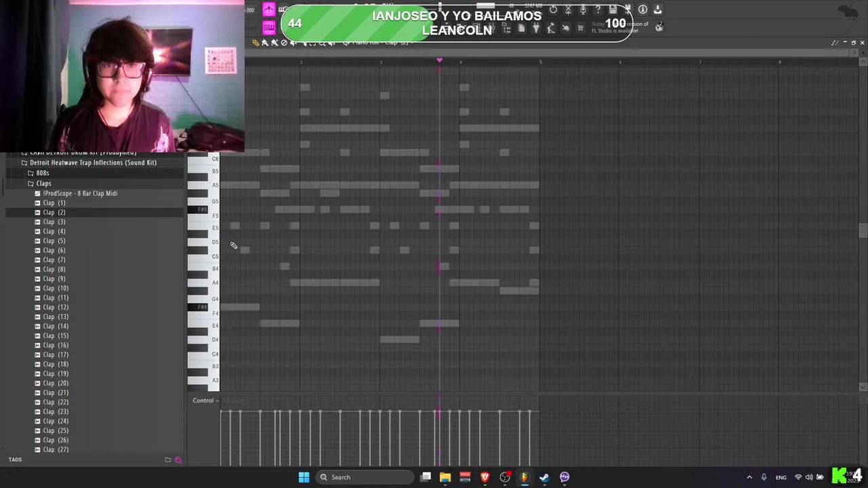Viewport: 868px width, 488px height.
Task: Click the pink velocity handle in the Control lane
Action: pyautogui.click(x=439, y=412)
